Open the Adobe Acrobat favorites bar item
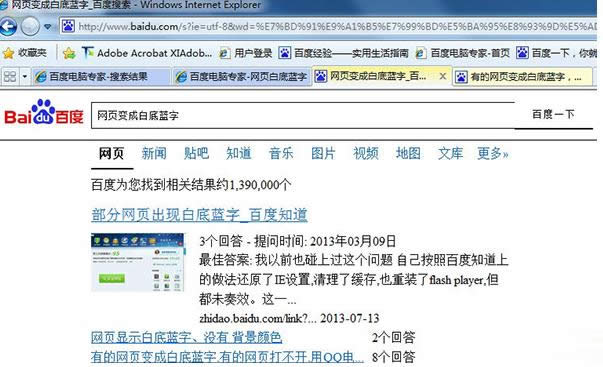Screen dimensions: 603x367 pos(147,53)
